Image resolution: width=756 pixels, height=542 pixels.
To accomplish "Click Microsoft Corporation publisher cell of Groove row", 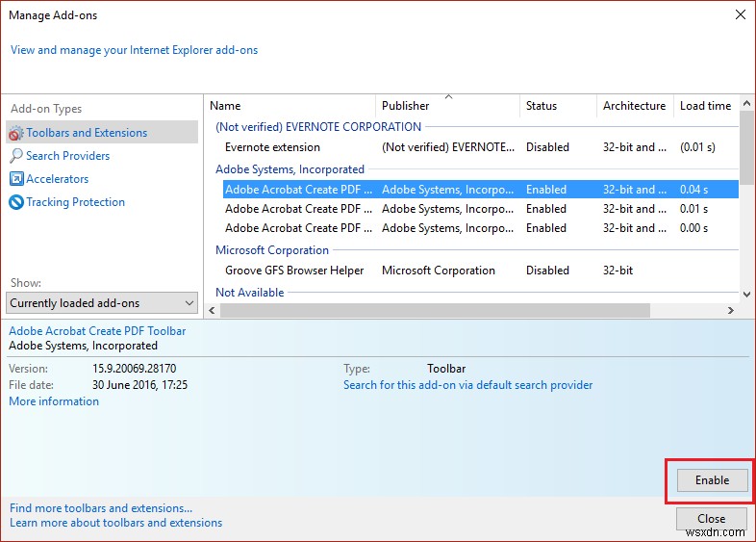I will 439,271.
